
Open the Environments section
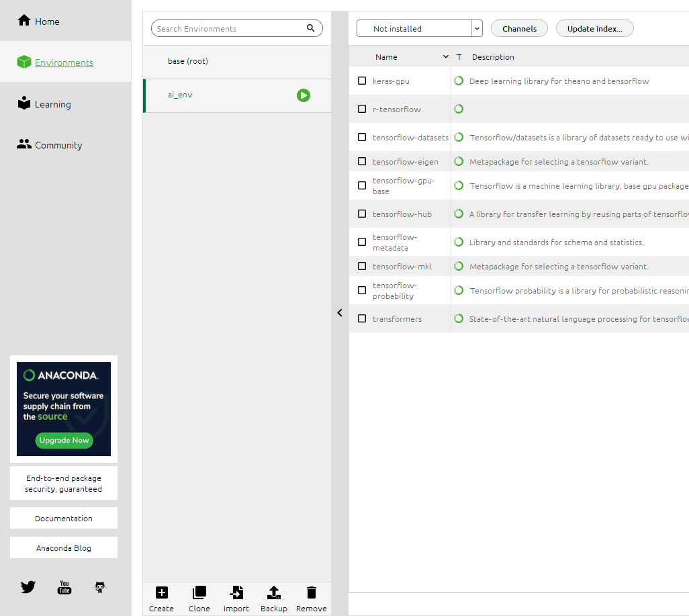click(65, 62)
